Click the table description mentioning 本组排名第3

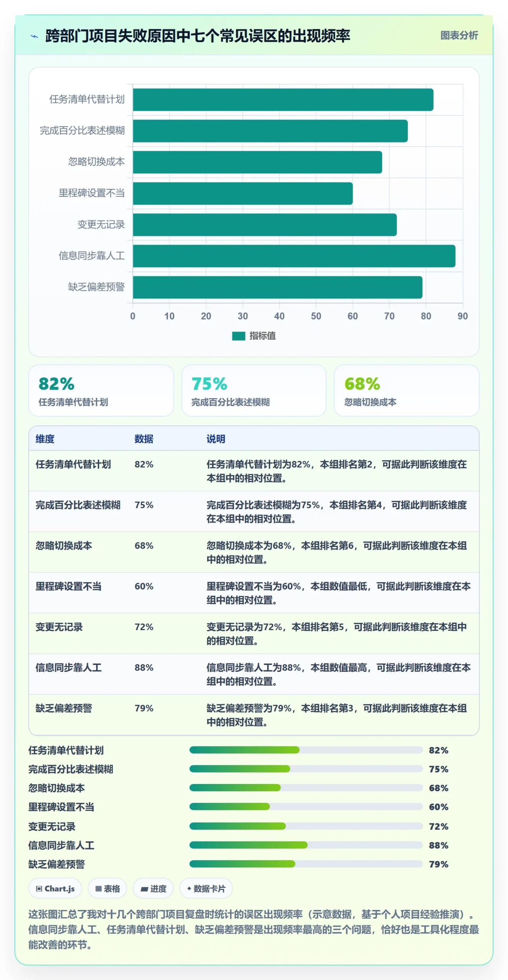pyautogui.click(x=336, y=715)
